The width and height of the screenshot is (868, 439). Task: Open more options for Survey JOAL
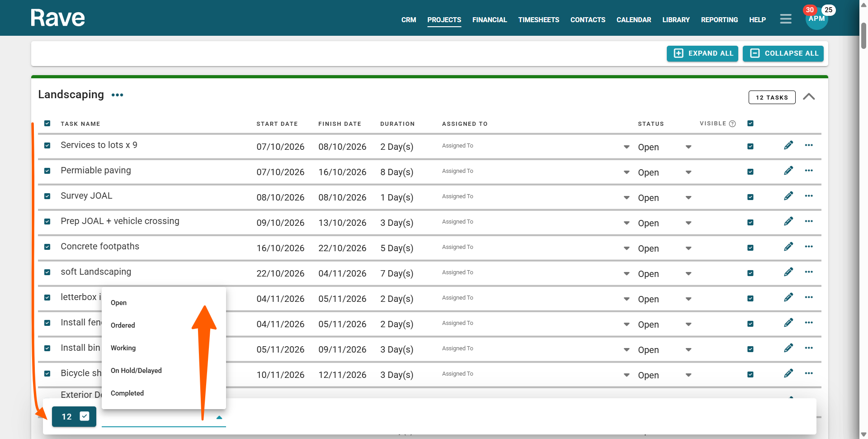(x=809, y=196)
